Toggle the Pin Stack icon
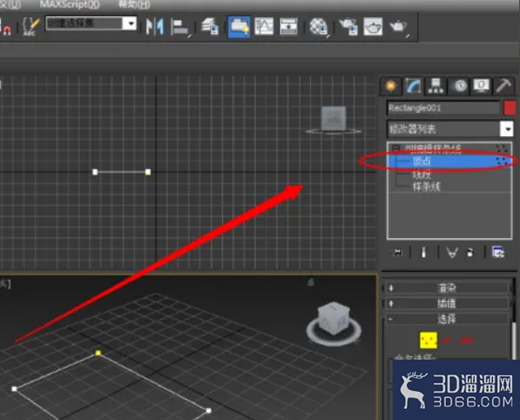The width and height of the screenshot is (520, 420). pos(398,253)
